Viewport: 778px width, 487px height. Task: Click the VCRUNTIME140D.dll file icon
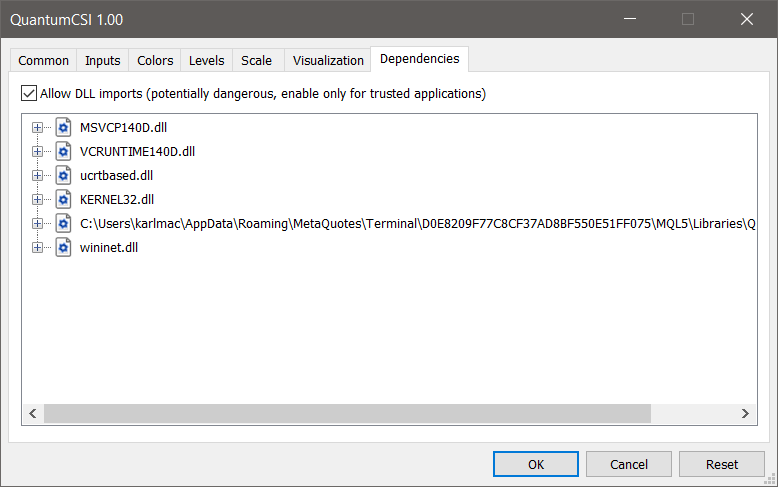[x=63, y=152]
